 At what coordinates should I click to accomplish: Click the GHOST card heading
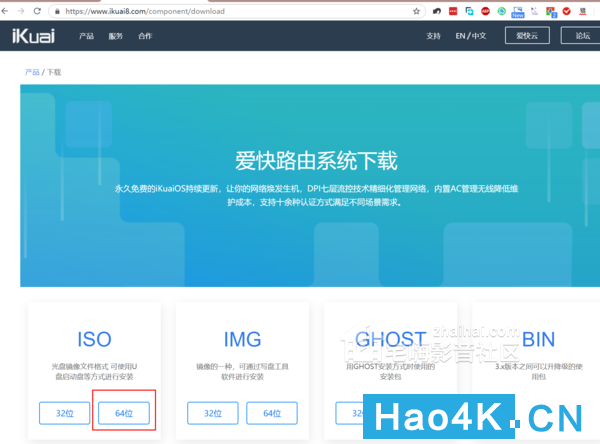coord(390,339)
